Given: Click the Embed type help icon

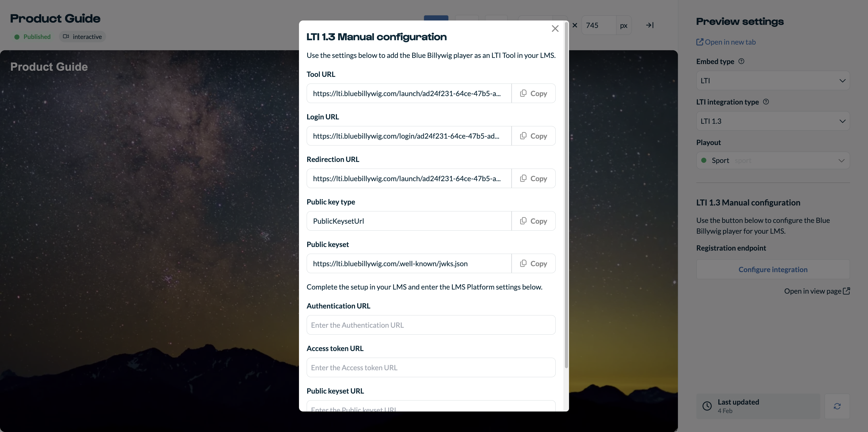Looking at the screenshot, I should point(741,61).
